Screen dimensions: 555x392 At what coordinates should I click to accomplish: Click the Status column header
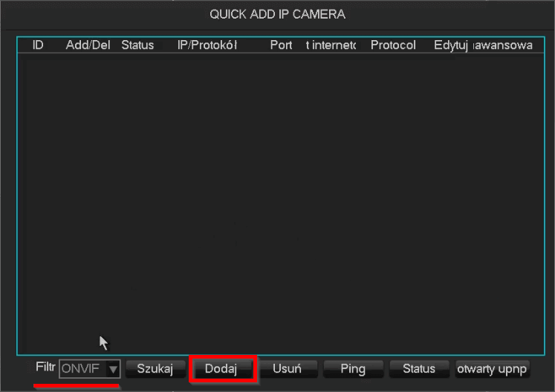coord(137,45)
